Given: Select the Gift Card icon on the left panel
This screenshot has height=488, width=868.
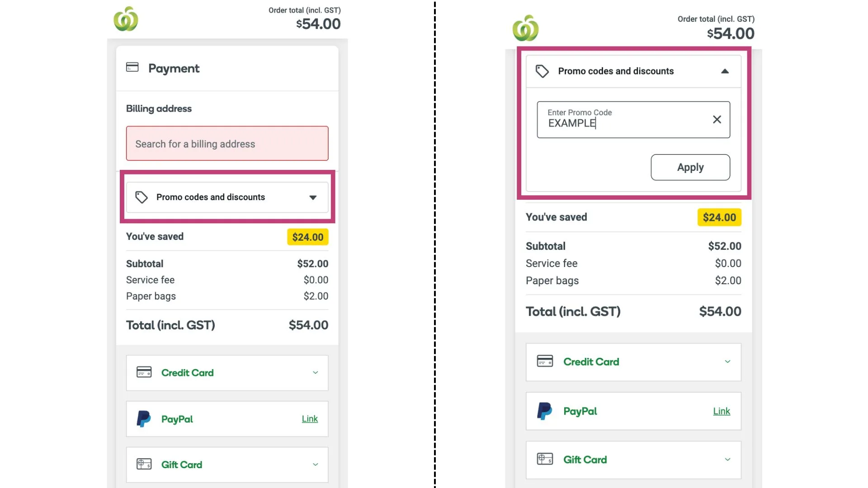Looking at the screenshot, I should pyautogui.click(x=143, y=464).
